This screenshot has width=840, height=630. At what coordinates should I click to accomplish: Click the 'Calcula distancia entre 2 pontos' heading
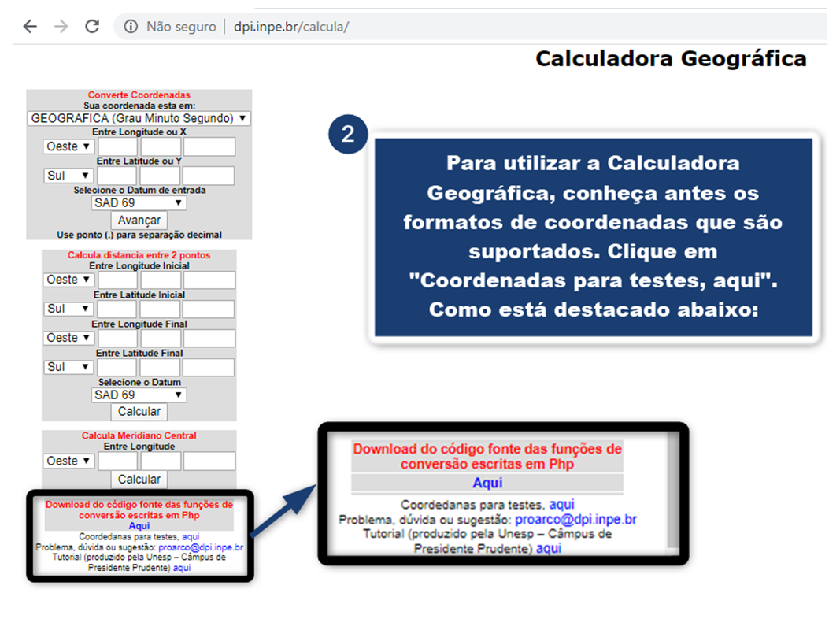(x=139, y=255)
